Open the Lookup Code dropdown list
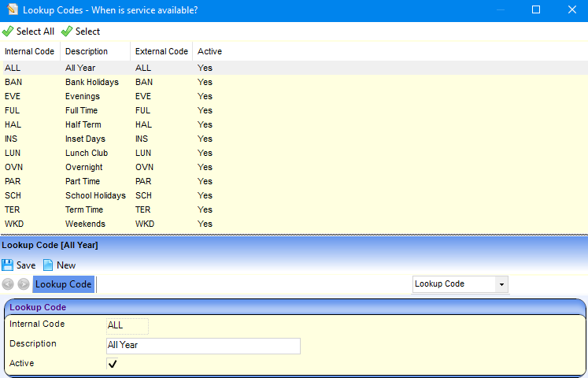The height and width of the screenshot is (378, 588). pyautogui.click(x=501, y=284)
